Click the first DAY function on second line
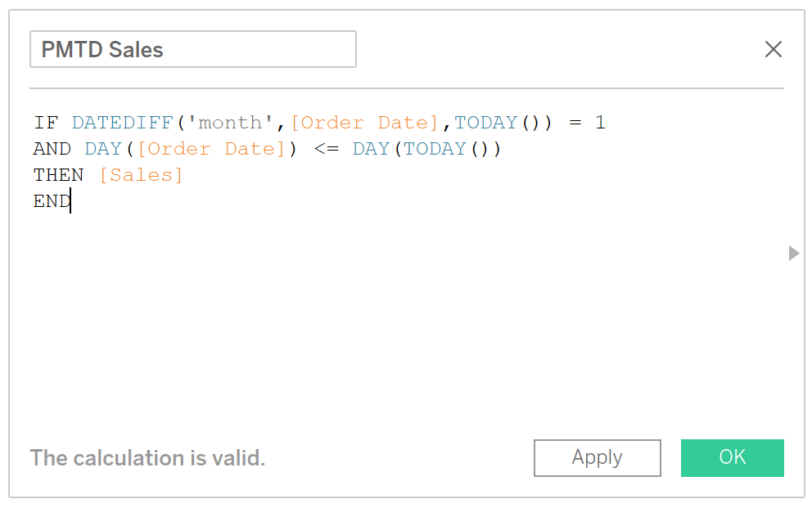 point(103,149)
